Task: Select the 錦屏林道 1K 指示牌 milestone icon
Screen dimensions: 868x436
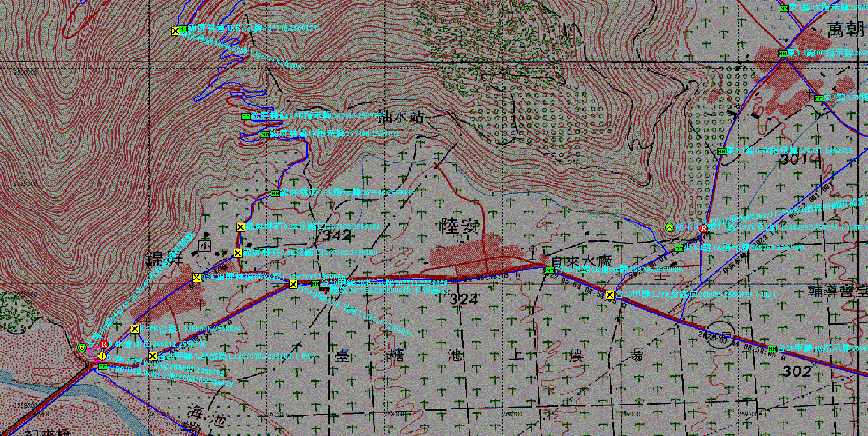Action: tap(265, 135)
